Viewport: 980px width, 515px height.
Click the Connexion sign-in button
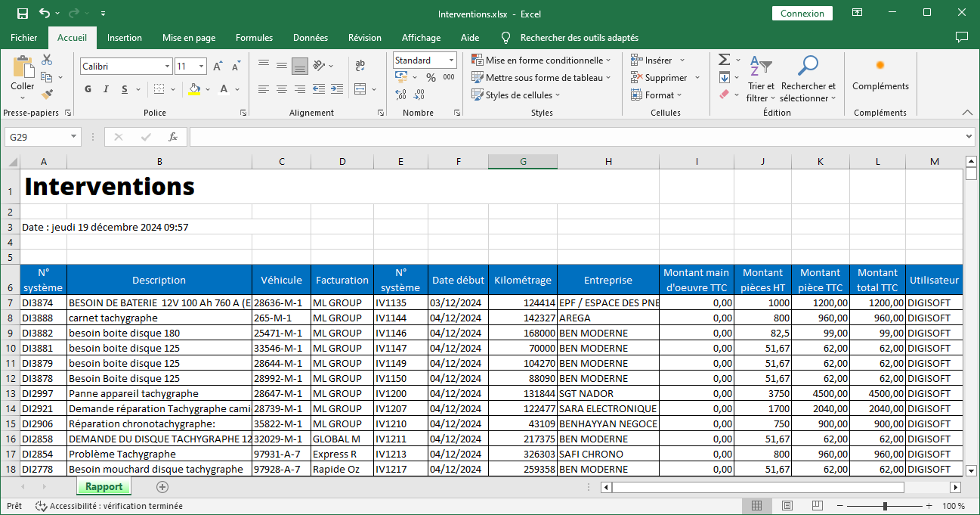pyautogui.click(x=802, y=14)
